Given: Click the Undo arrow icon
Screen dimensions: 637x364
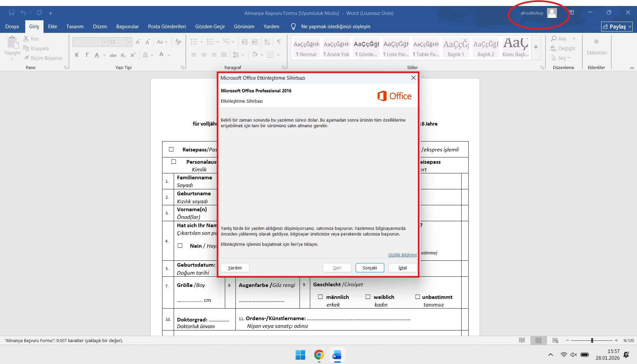Looking at the screenshot, I should [23, 13].
